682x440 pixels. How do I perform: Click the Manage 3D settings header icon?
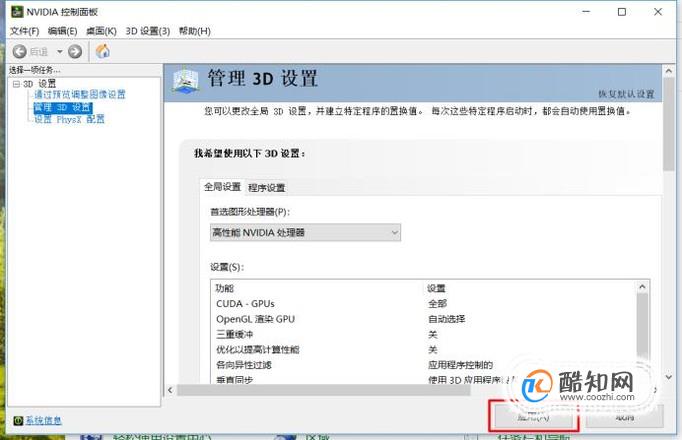186,80
